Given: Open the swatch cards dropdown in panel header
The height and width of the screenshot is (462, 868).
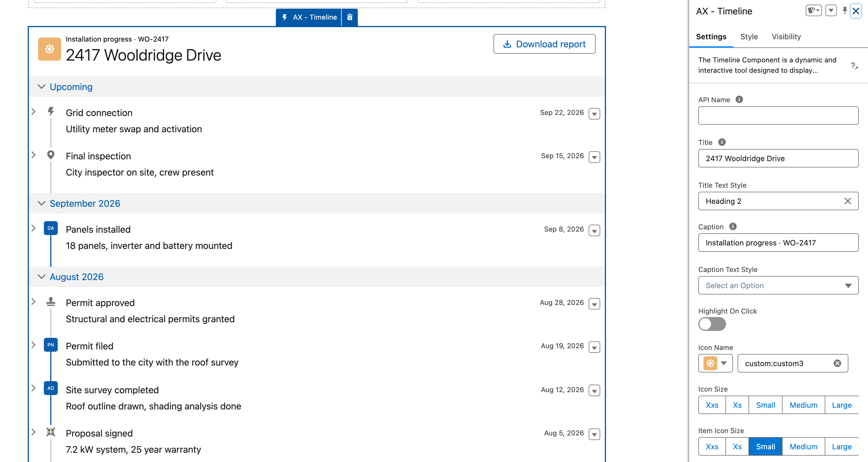Looking at the screenshot, I should [813, 11].
